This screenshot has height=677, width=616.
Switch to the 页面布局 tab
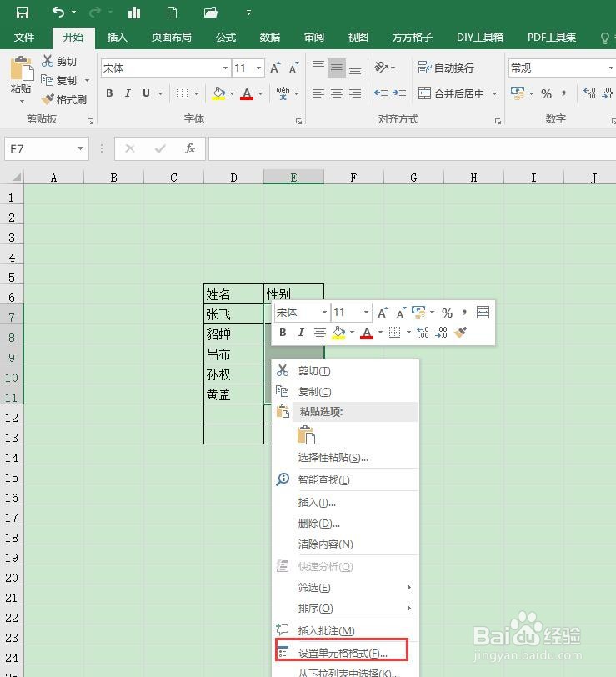click(172, 38)
